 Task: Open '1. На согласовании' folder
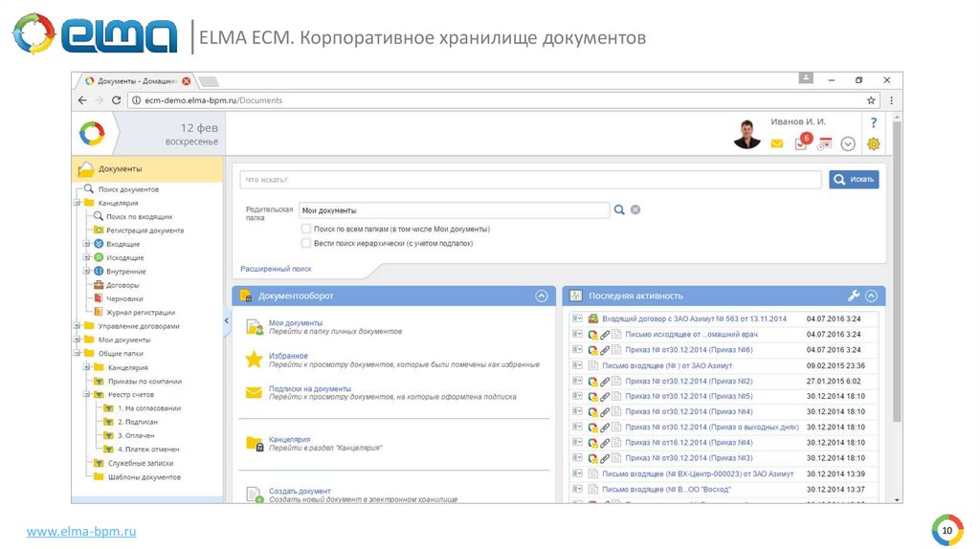(x=148, y=408)
